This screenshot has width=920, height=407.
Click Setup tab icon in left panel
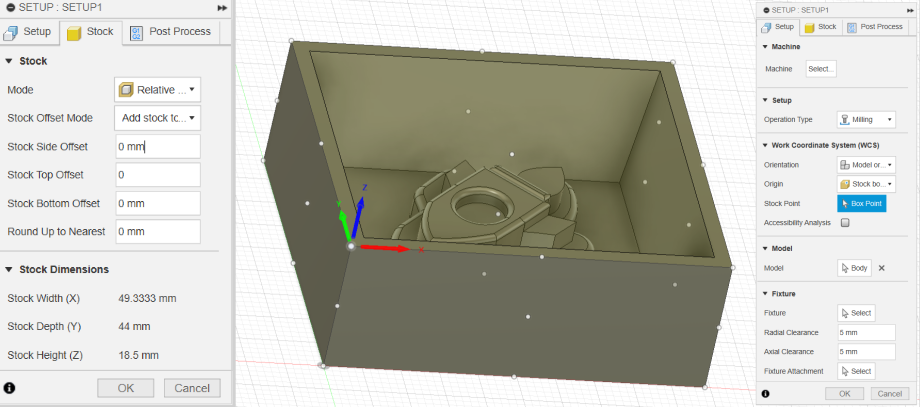pyautogui.click(x=11, y=32)
